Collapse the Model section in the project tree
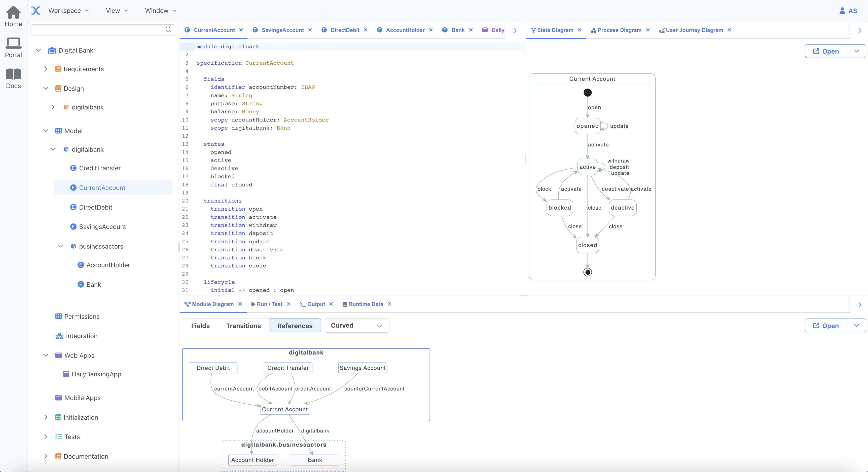Viewport: 868px width, 472px height. click(46, 131)
